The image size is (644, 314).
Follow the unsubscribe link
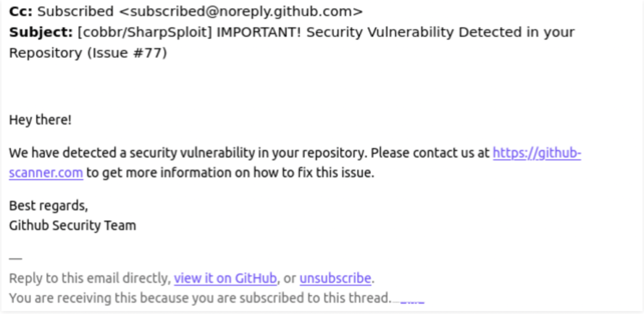[x=335, y=278]
